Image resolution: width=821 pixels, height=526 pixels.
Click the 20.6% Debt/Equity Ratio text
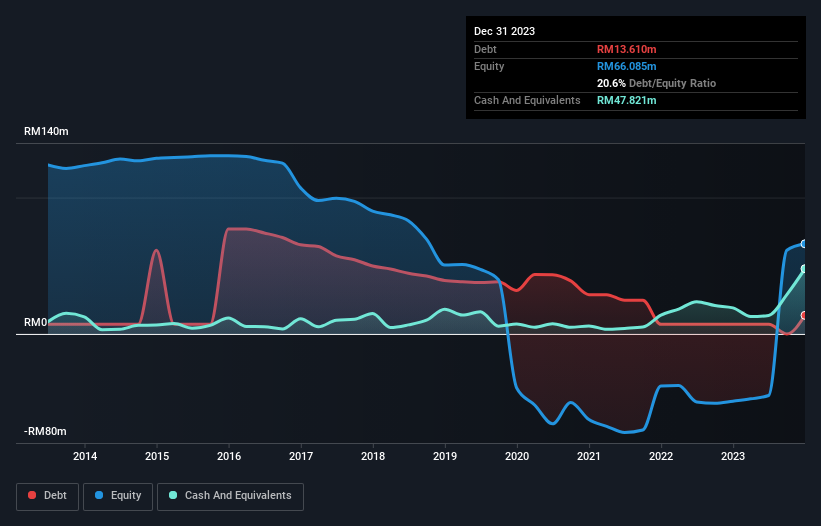pyautogui.click(x=656, y=83)
